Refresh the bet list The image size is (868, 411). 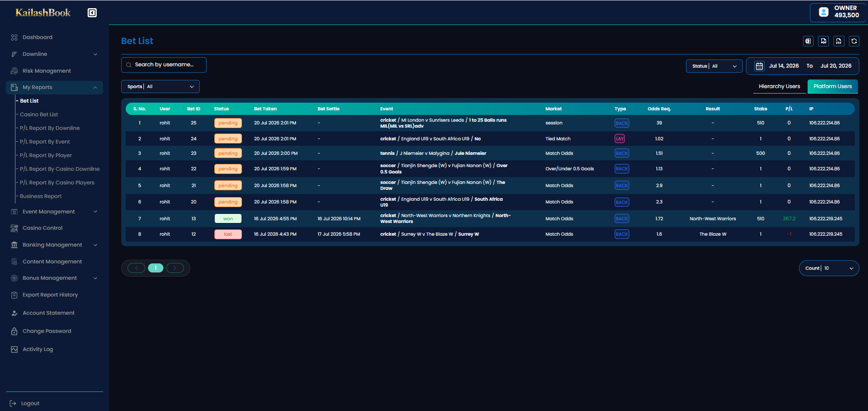pos(854,41)
